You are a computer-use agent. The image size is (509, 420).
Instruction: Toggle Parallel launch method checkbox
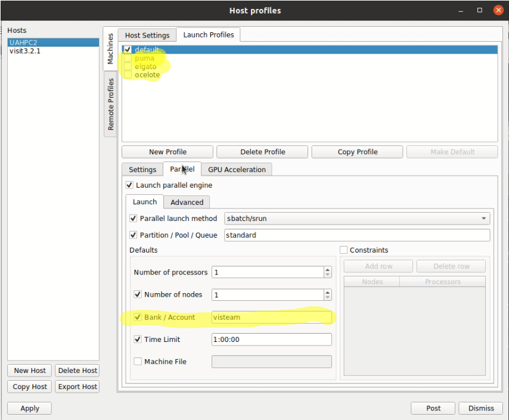[x=133, y=219]
